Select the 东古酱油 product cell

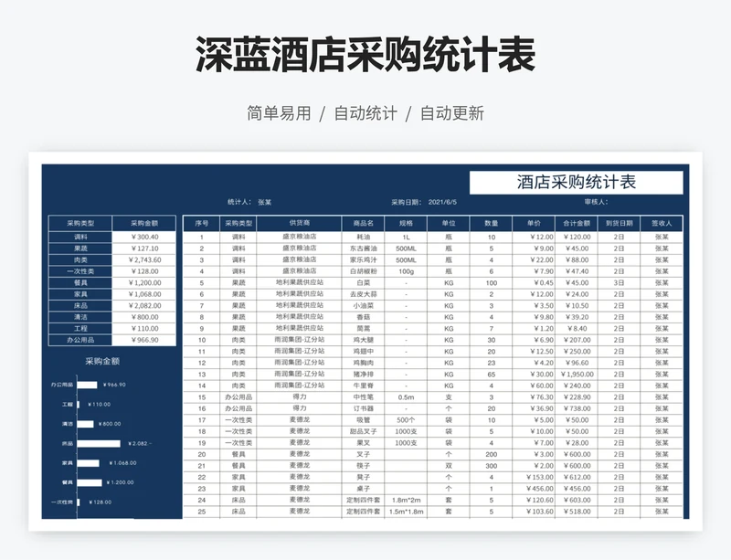(363, 248)
